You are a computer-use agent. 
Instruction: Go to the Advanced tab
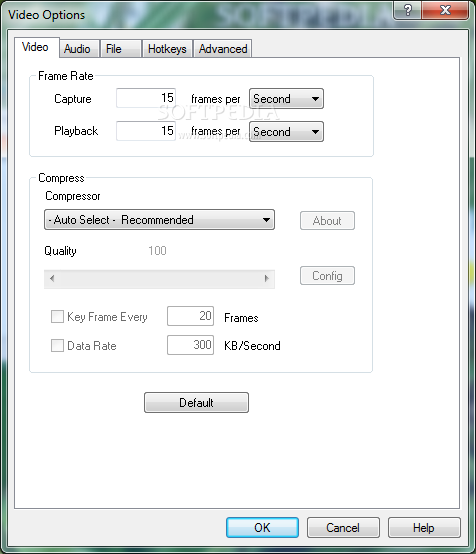click(223, 49)
